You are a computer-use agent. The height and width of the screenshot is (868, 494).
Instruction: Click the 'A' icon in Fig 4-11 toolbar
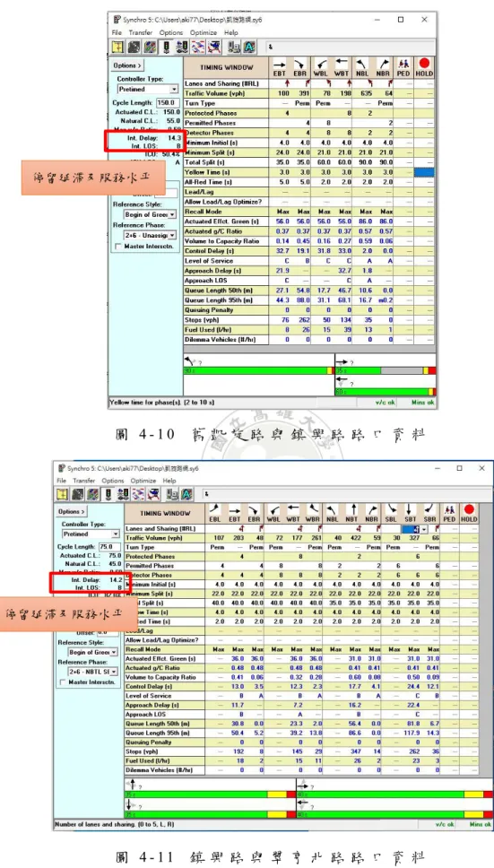click(188, 494)
